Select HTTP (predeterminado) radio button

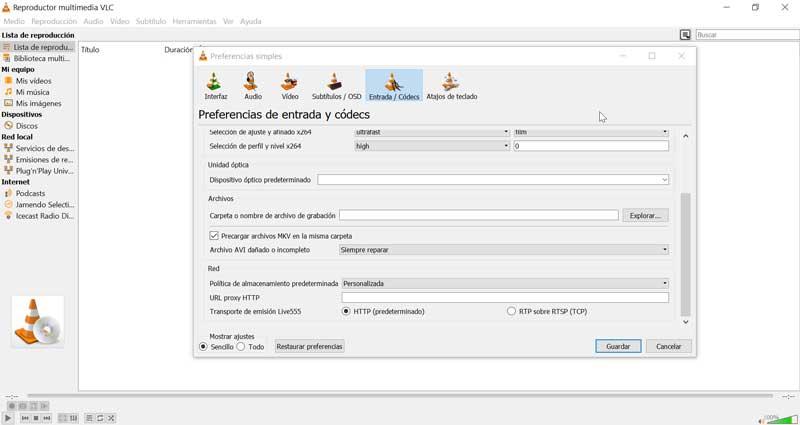point(346,311)
